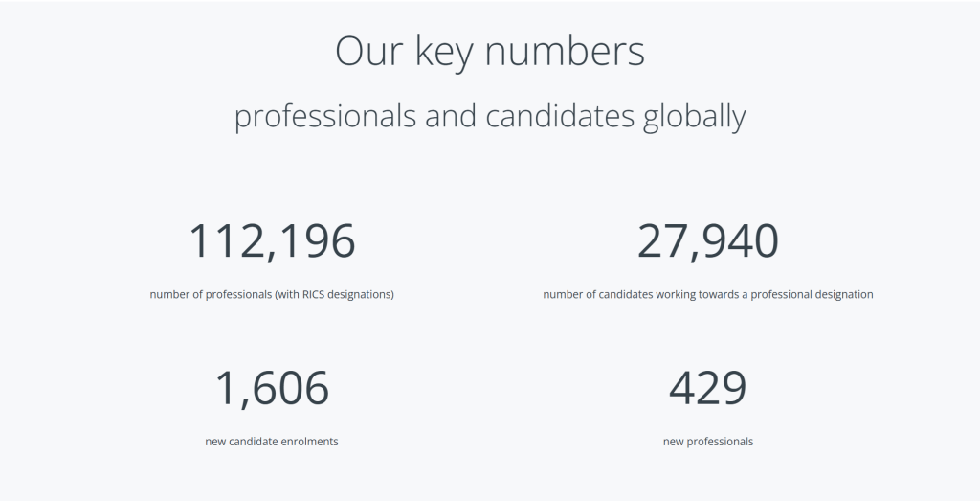The height and width of the screenshot is (501, 980).
Task: Click the "Our key numbers" heading
Action: click(489, 51)
